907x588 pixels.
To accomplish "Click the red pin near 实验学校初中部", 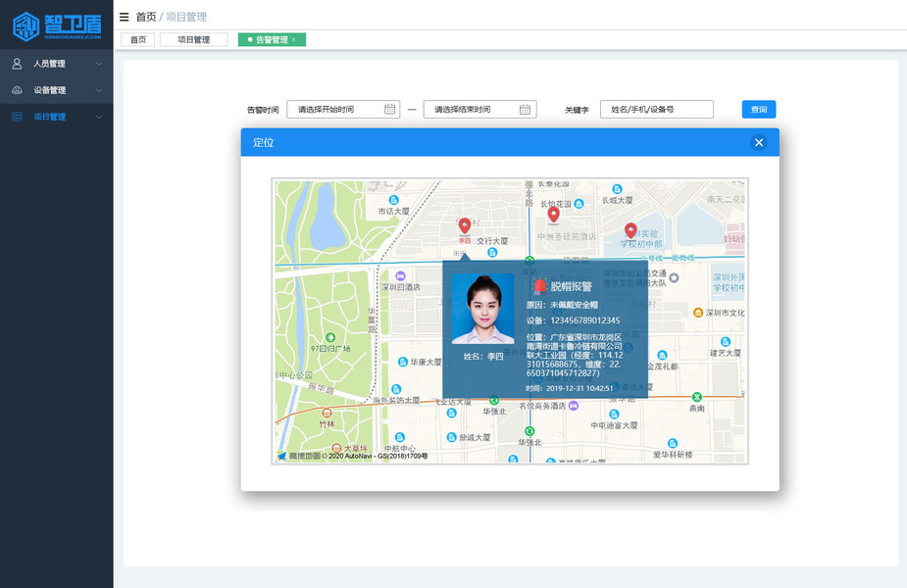I will [630, 230].
